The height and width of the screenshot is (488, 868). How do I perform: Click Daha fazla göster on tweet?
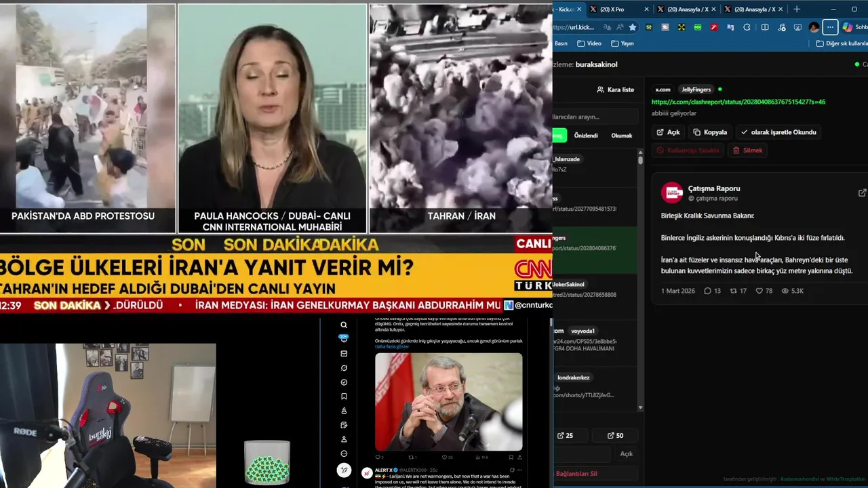pyautogui.click(x=392, y=346)
